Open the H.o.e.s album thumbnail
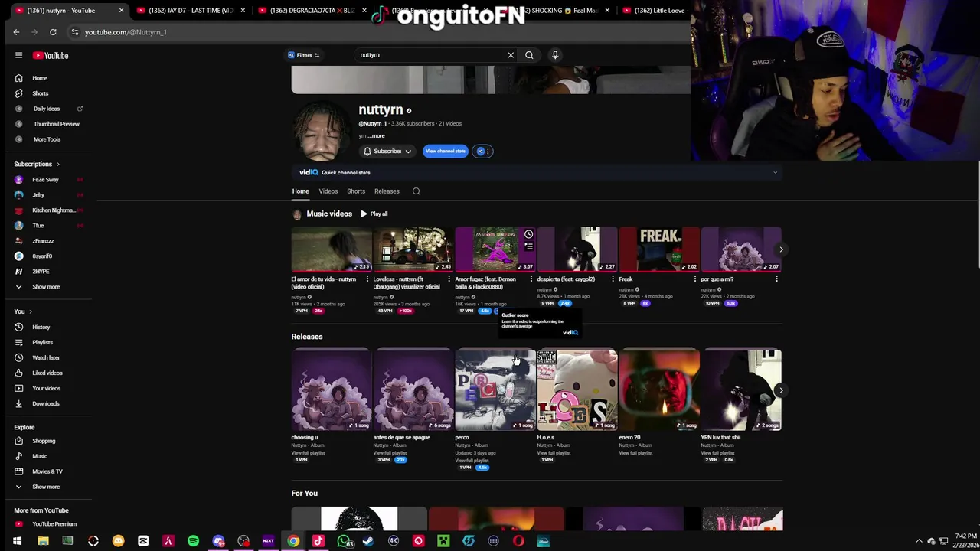The image size is (980, 551). tap(577, 390)
